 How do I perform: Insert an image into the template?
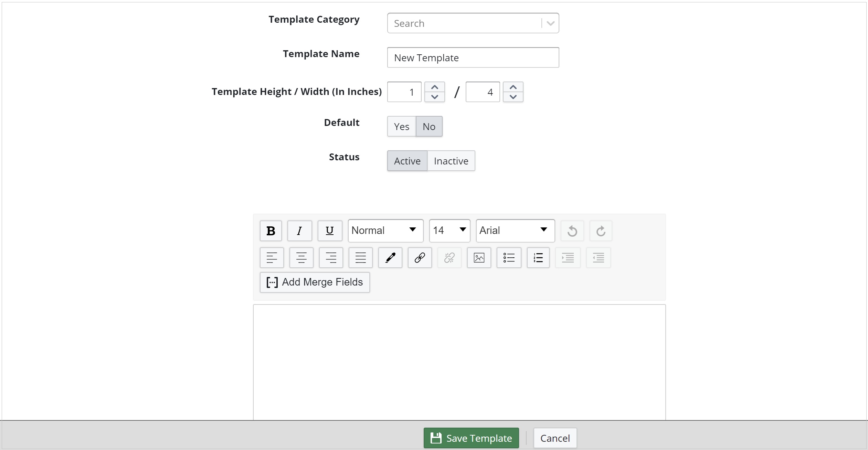(x=479, y=258)
